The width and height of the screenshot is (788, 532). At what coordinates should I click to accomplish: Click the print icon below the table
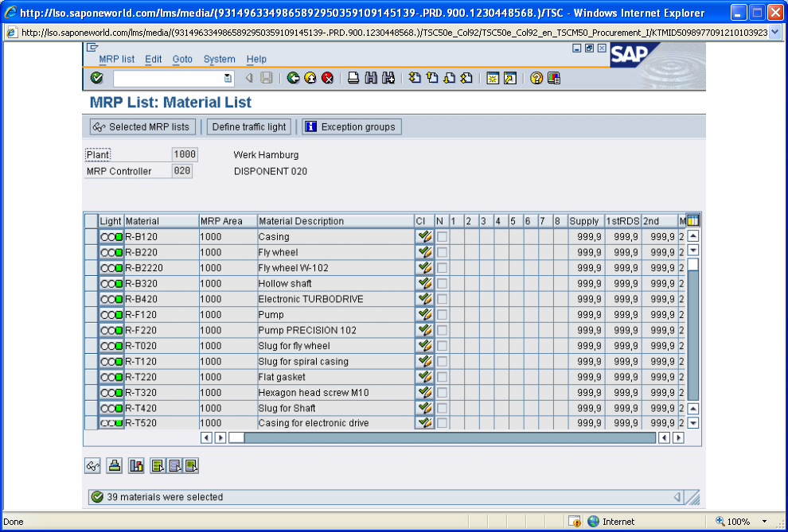click(115, 466)
